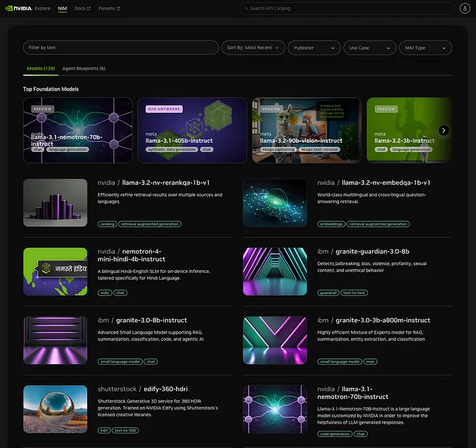Open llama-3.2-nv-embedqa-1b-v1 model link
The width and height of the screenshot is (476, 448).
click(x=386, y=182)
